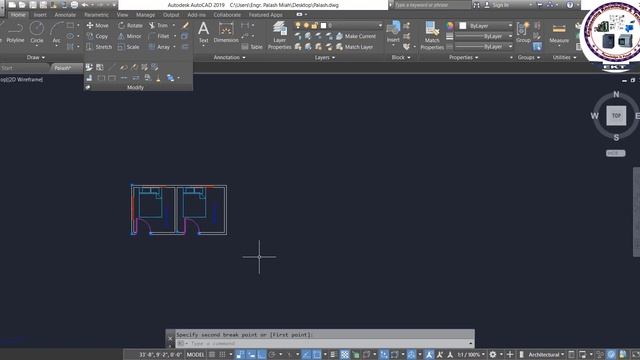This screenshot has height=360, width=640.
Task: Switch to the Home ribbon tab
Action: click(x=18, y=15)
